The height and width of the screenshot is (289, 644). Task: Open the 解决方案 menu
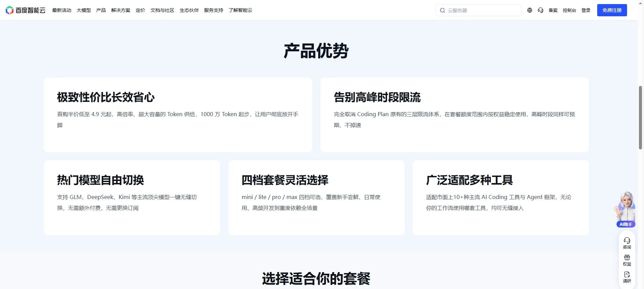[x=121, y=10]
